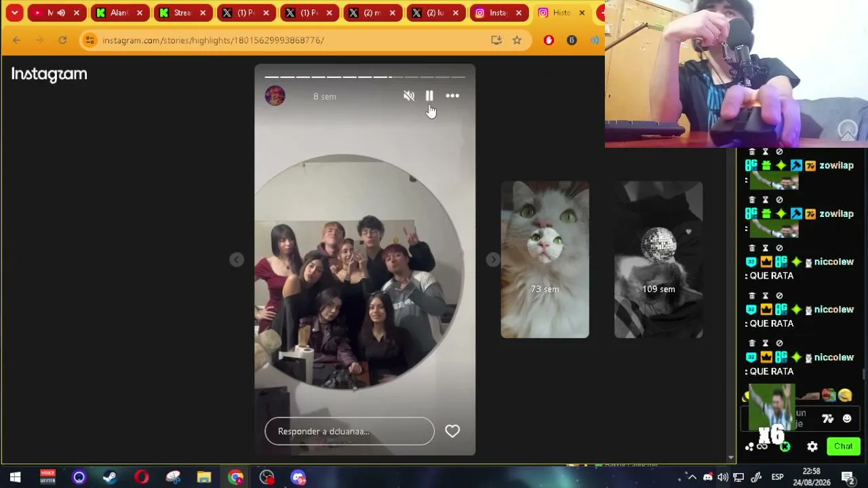This screenshot has width=868, height=488.
Task: Click the green Chat button
Action: [844, 446]
